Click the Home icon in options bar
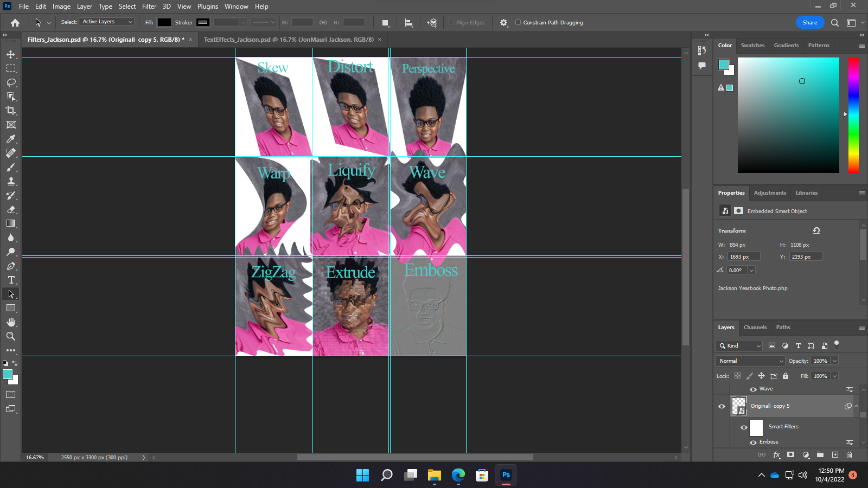The width and height of the screenshot is (868, 488). [x=15, y=23]
